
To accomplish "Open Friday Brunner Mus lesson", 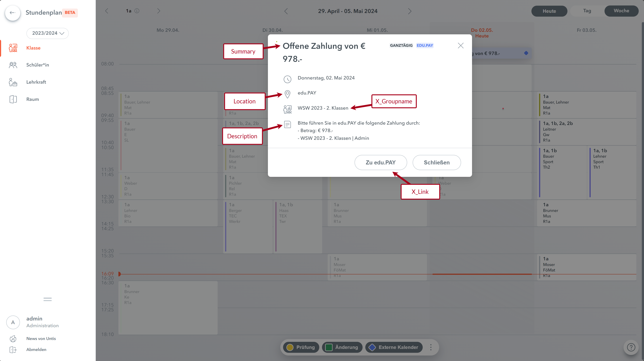I will point(586,213).
